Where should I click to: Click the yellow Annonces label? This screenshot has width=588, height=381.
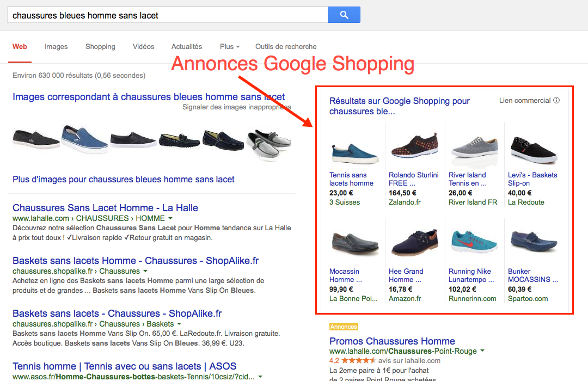[x=344, y=327]
